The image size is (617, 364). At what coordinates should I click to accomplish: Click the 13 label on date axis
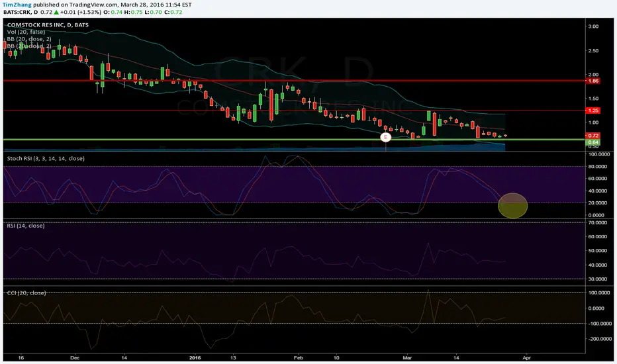[x=233, y=357]
